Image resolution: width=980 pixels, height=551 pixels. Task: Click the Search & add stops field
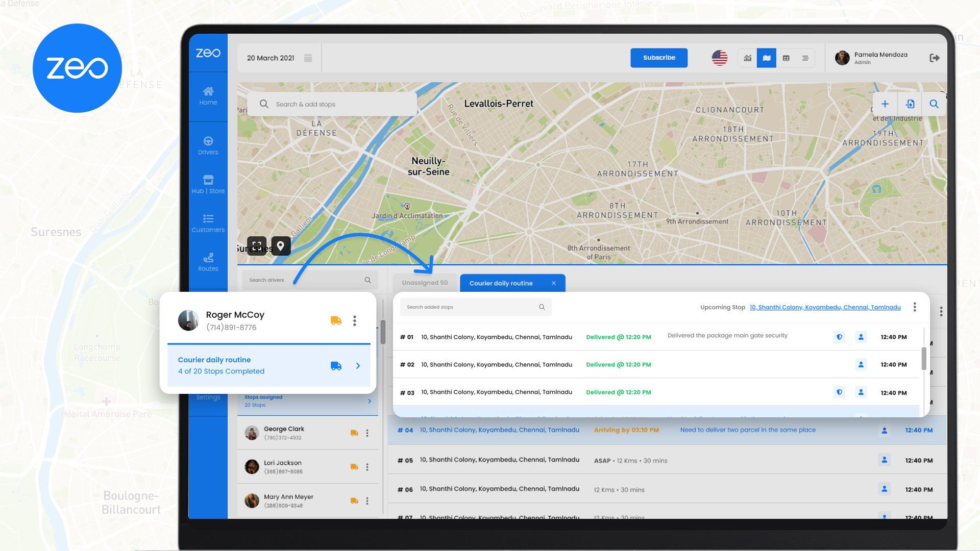point(332,104)
